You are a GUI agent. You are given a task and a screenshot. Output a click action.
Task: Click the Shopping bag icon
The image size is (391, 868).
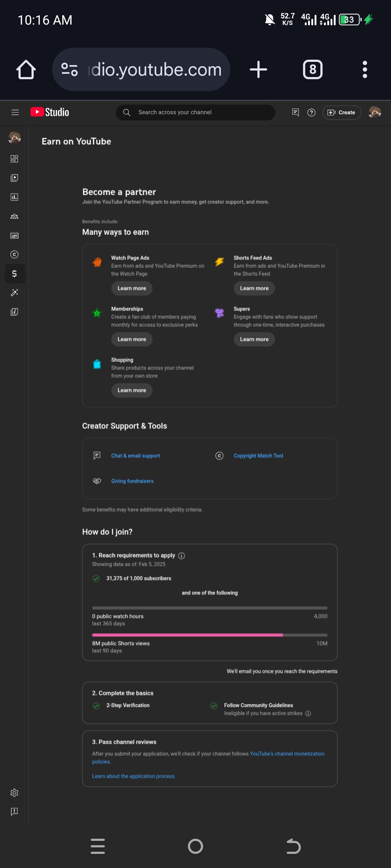97,364
